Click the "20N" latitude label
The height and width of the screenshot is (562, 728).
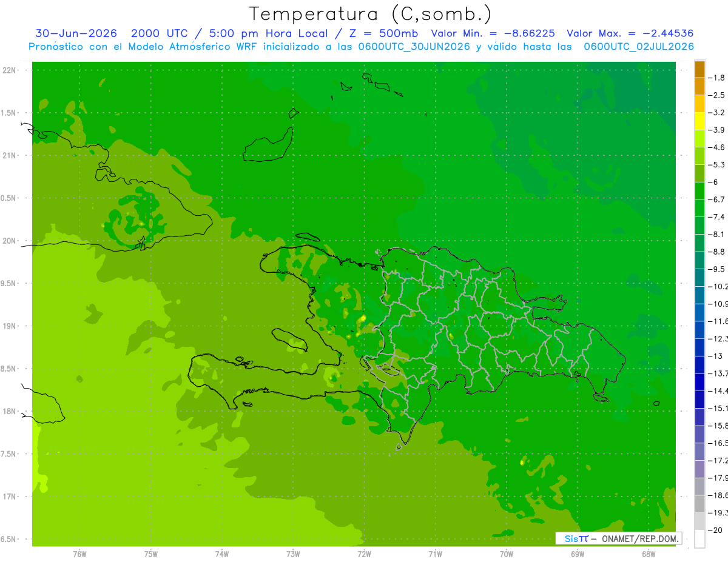tap(10, 241)
